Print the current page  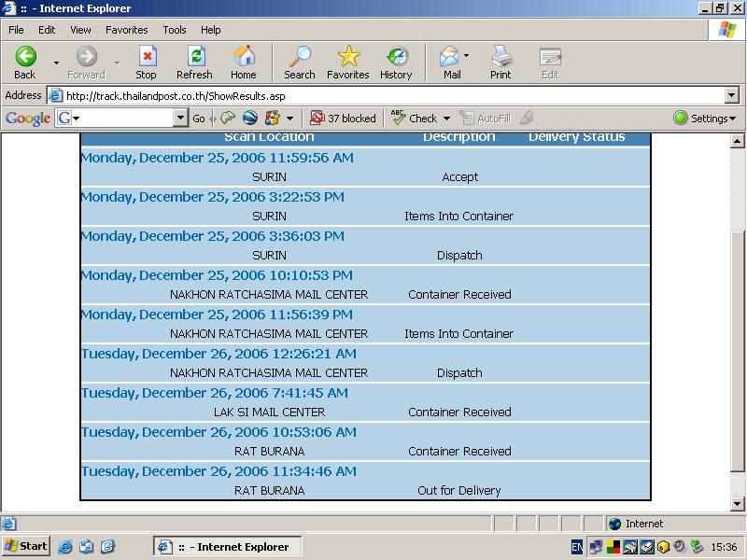click(500, 62)
